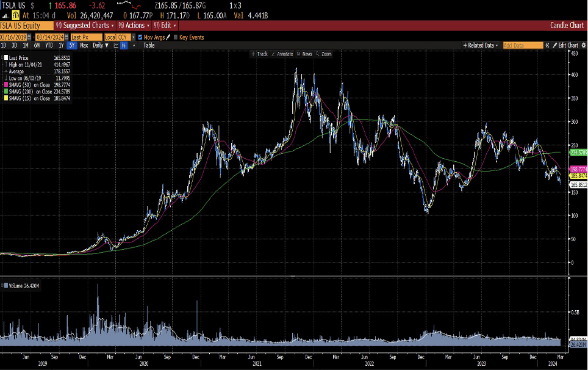Click the High on 11/04/21 legend row
The height and width of the screenshot is (370, 588).
click(x=37, y=65)
